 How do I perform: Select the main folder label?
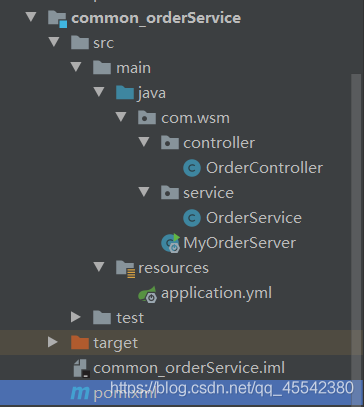133,68
